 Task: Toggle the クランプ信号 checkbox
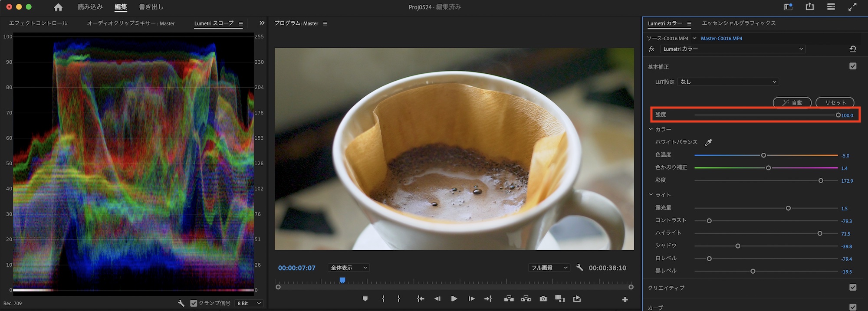click(194, 303)
